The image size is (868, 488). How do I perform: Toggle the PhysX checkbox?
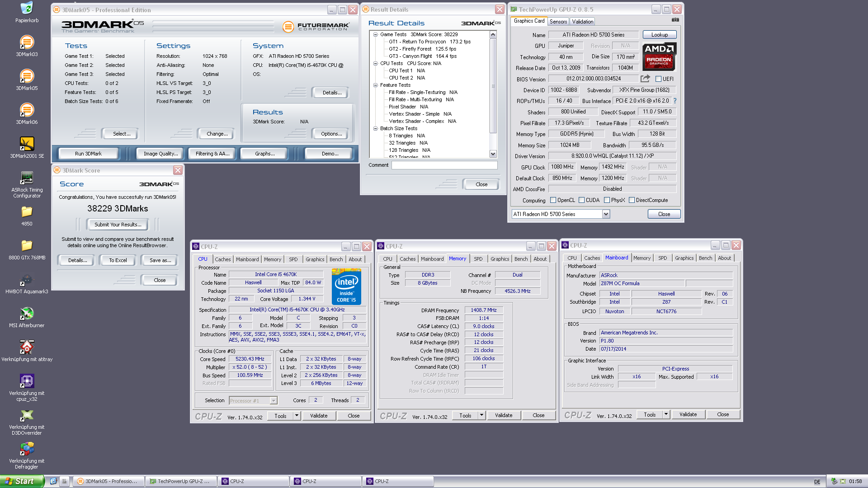point(607,200)
